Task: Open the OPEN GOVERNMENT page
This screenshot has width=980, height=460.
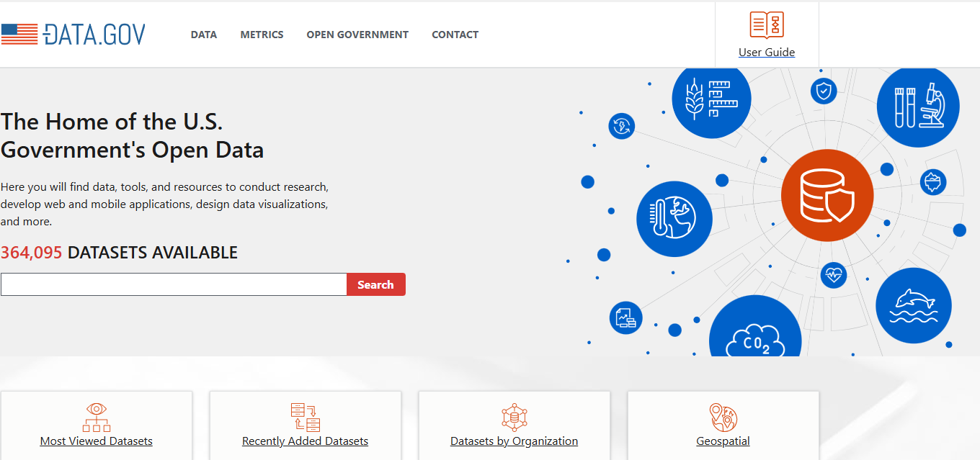Action: 357,34
